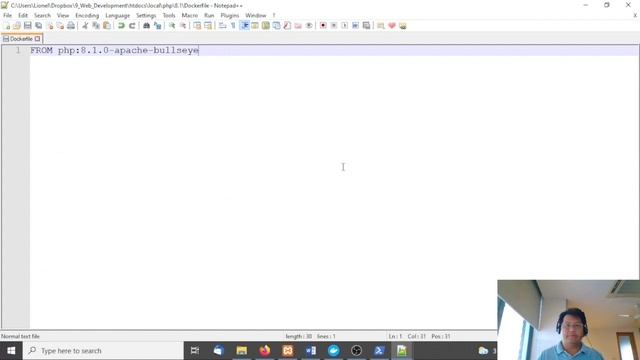Open XAMPP from the taskbar
Viewport: 640px width, 360px height.
tap(288, 351)
